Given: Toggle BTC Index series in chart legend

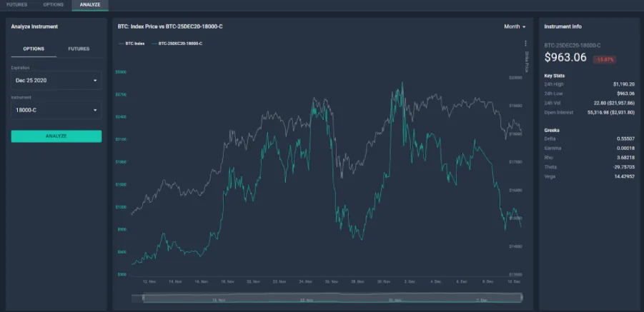Looking at the screenshot, I should (x=132, y=44).
